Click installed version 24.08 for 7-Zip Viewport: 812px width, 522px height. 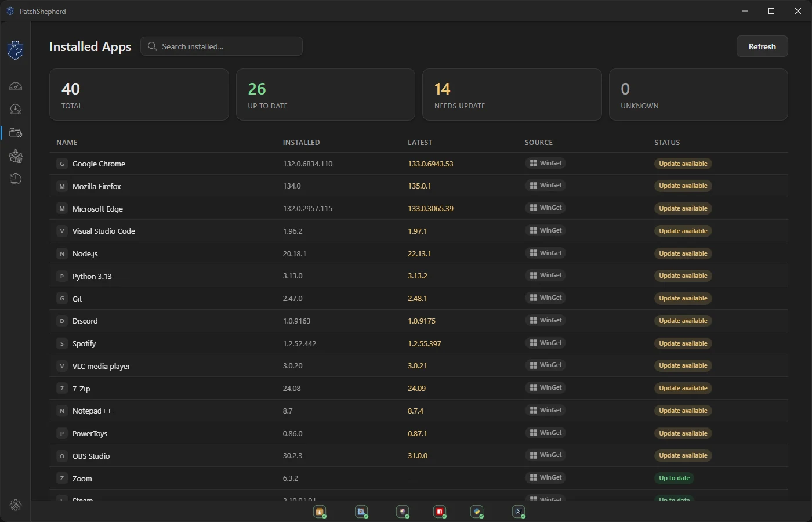292,388
